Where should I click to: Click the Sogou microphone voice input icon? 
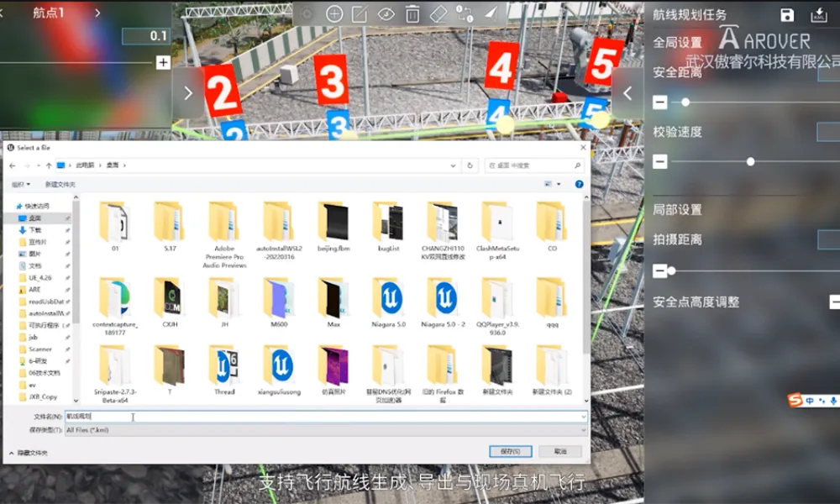click(833, 401)
